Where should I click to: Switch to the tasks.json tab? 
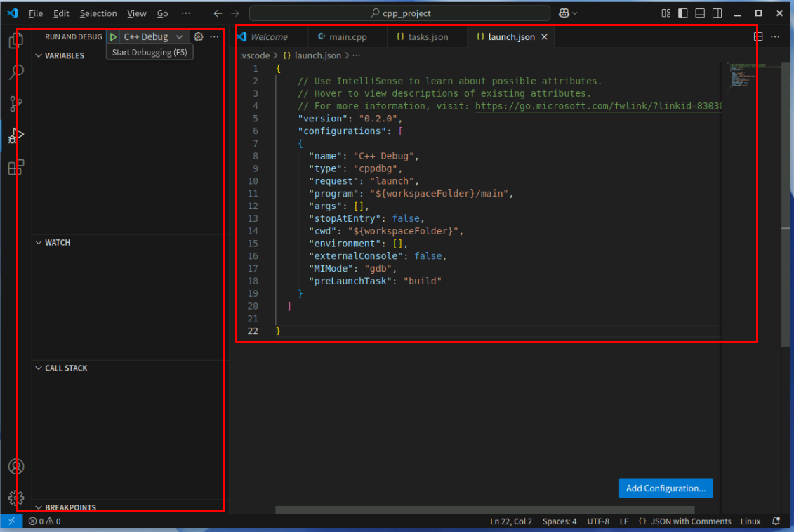[x=428, y=37]
